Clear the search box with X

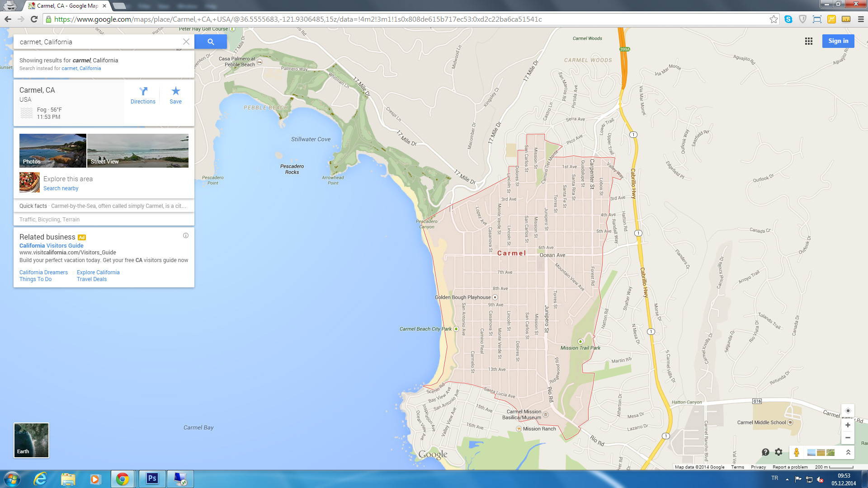click(186, 42)
